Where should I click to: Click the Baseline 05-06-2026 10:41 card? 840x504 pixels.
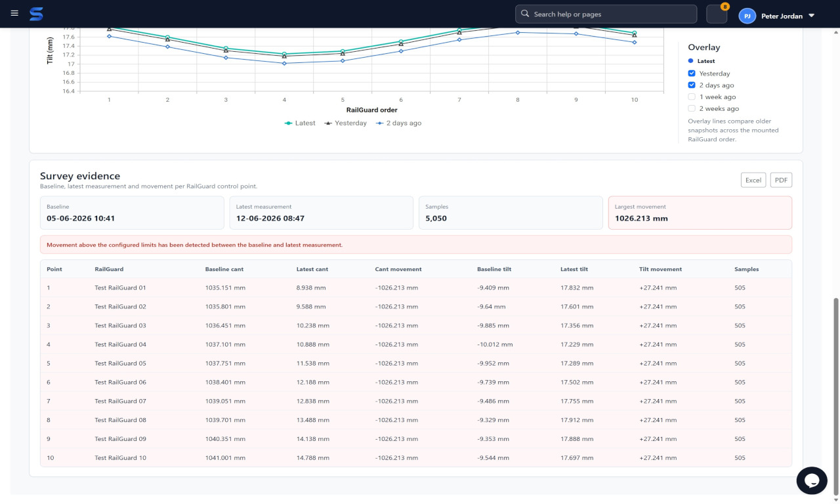[132, 213]
